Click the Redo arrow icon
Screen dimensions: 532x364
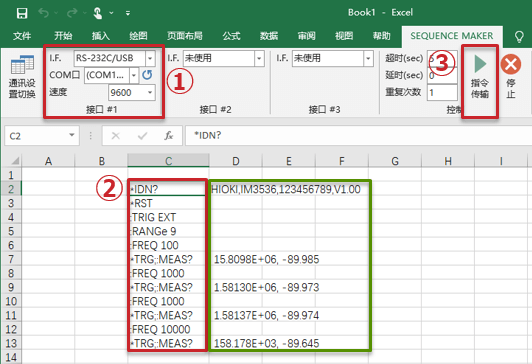(x=72, y=13)
